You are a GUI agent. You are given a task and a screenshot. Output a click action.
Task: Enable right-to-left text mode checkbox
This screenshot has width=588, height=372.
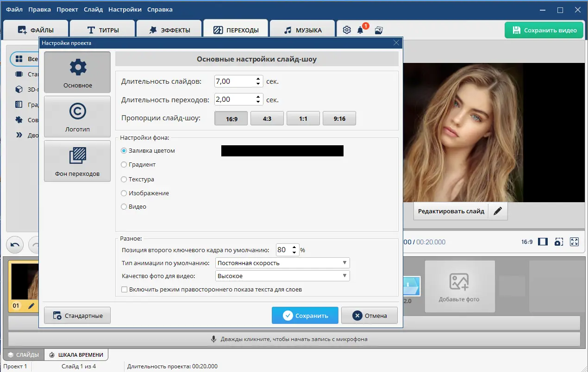point(124,290)
